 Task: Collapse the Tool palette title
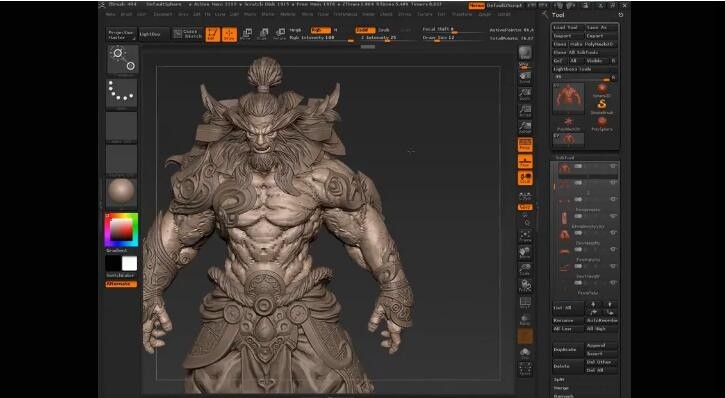click(558, 15)
